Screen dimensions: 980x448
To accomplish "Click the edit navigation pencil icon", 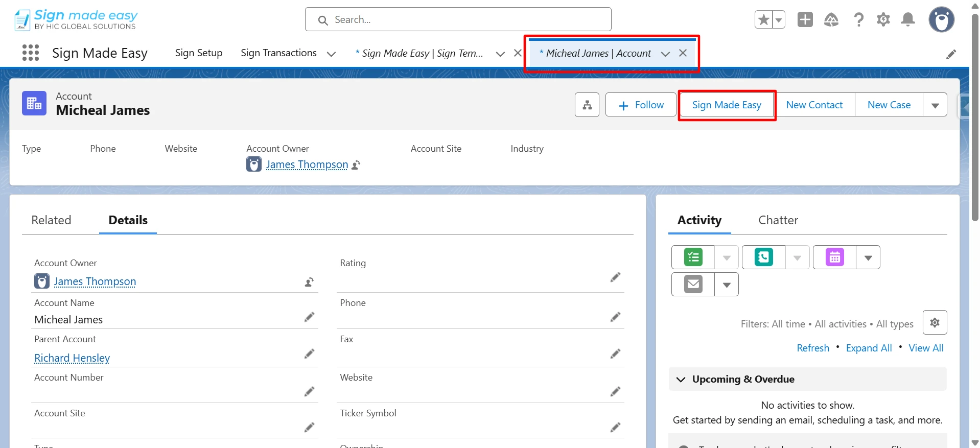I will point(951,54).
